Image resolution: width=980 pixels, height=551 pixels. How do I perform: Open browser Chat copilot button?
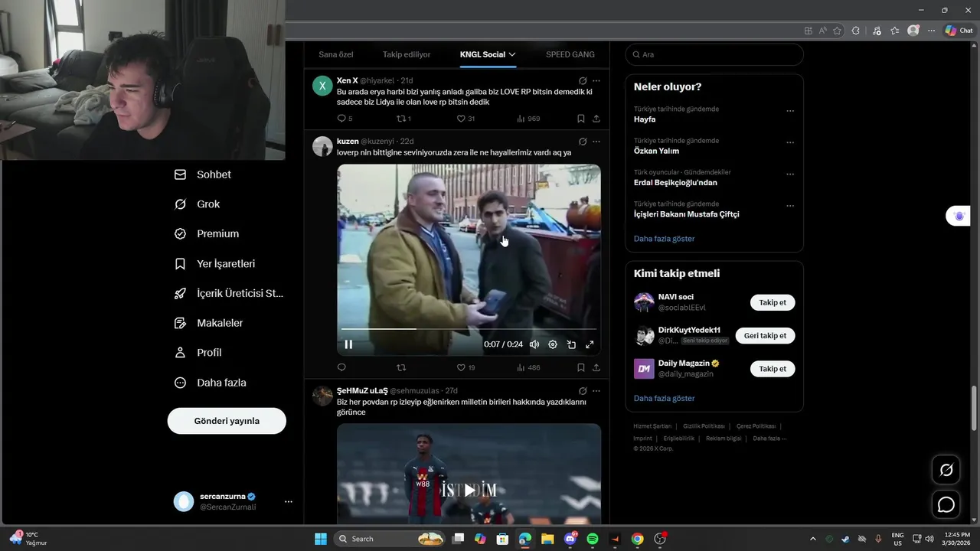pos(959,31)
